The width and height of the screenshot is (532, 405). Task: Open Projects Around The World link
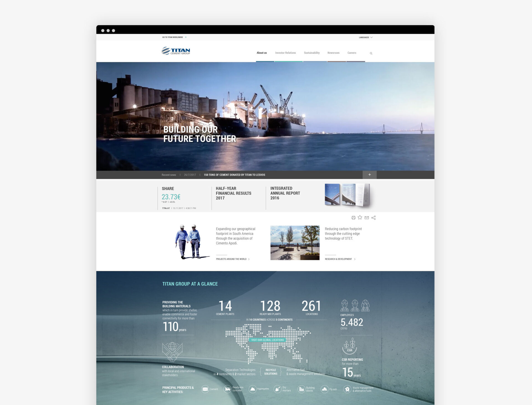(233, 259)
